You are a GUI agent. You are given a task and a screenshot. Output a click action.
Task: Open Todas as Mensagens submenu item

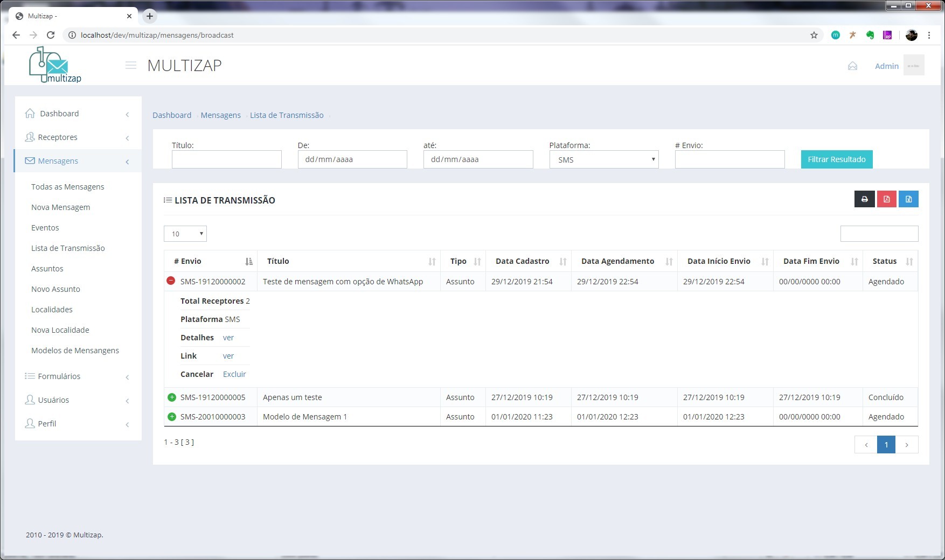coord(68,187)
